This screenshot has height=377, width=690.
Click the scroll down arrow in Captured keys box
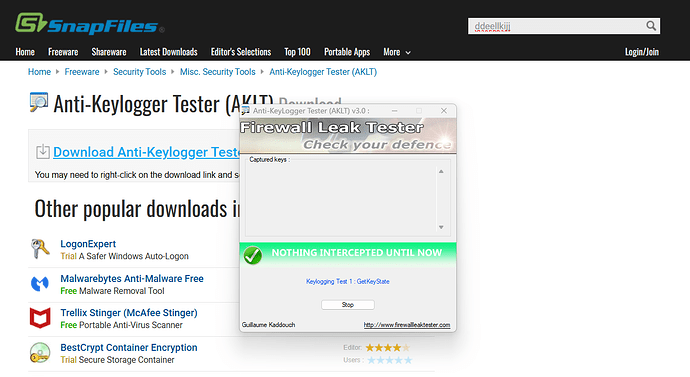441,227
